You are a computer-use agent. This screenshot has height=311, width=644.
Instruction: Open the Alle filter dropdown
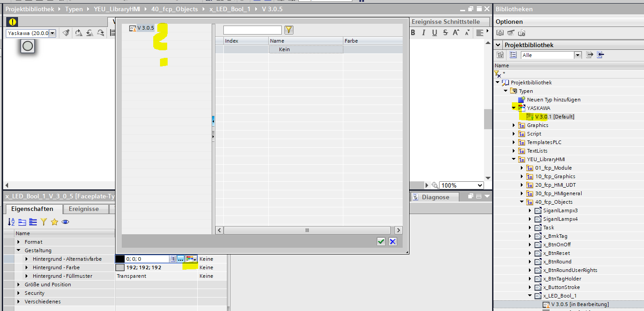577,55
